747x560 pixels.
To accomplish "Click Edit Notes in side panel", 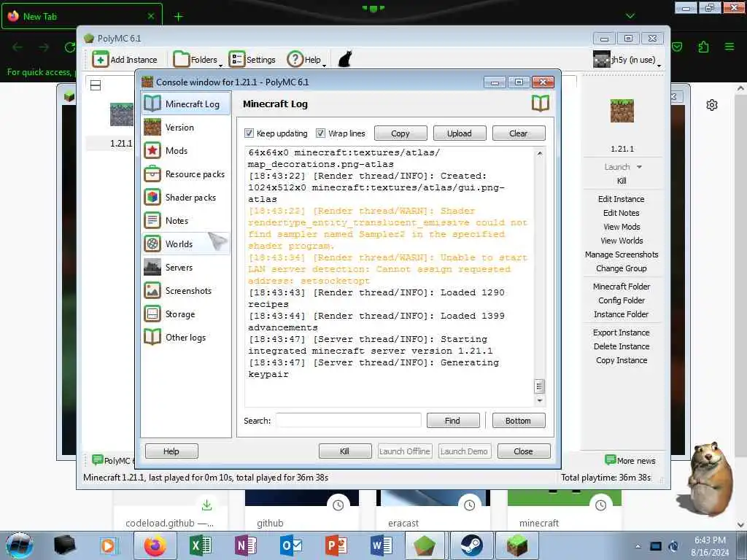I will [622, 213].
